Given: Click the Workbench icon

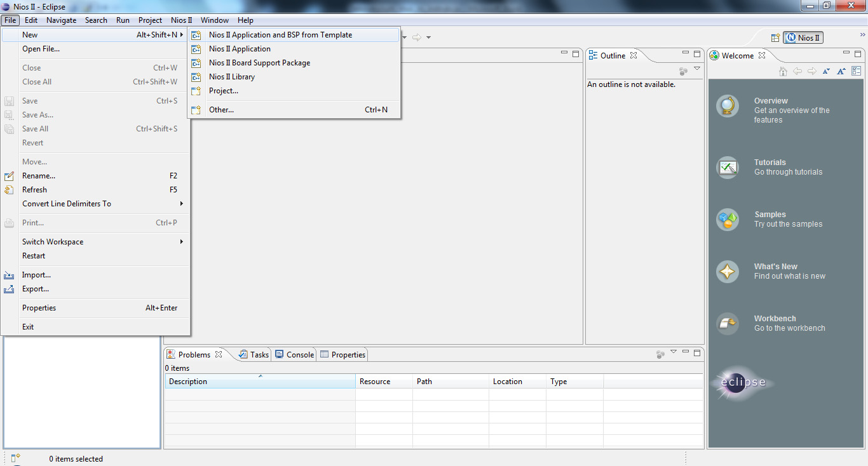Looking at the screenshot, I should (x=728, y=324).
